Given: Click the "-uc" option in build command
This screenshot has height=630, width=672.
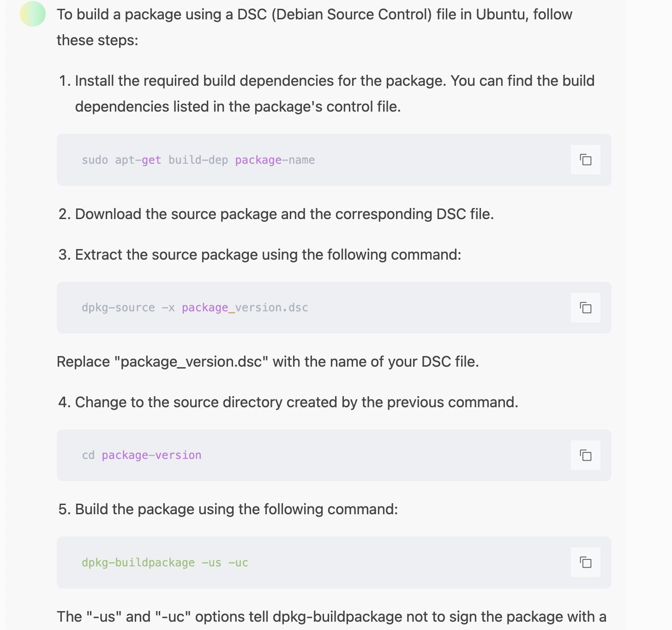Looking at the screenshot, I should tap(238, 563).
